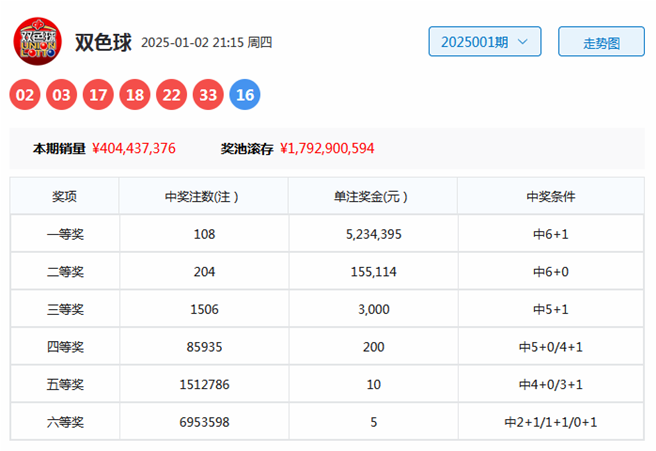Image resolution: width=656 pixels, height=451 pixels.
Task: Click the sales amount ¥404,437,376
Action: [134, 149]
